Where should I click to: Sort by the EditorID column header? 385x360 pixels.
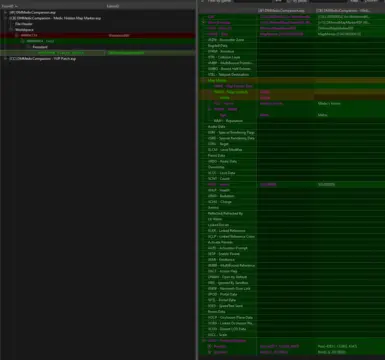click(113, 6)
